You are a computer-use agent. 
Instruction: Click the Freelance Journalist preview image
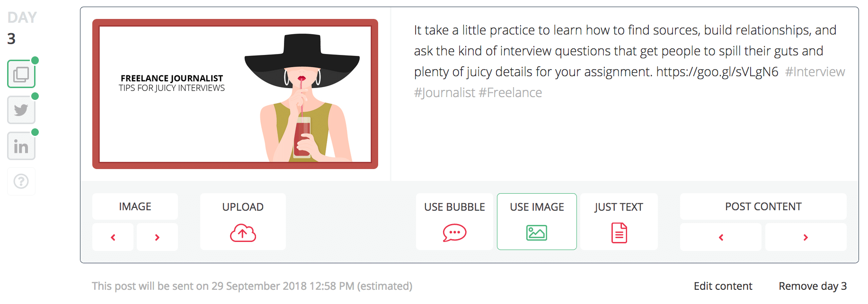235,94
